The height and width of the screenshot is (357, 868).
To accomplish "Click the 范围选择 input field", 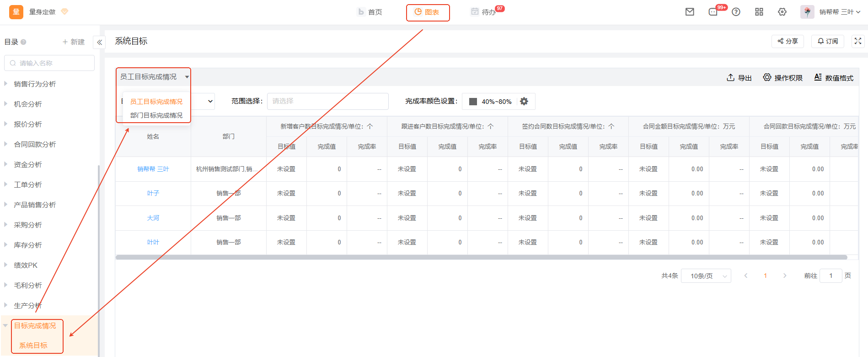I will coord(327,101).
